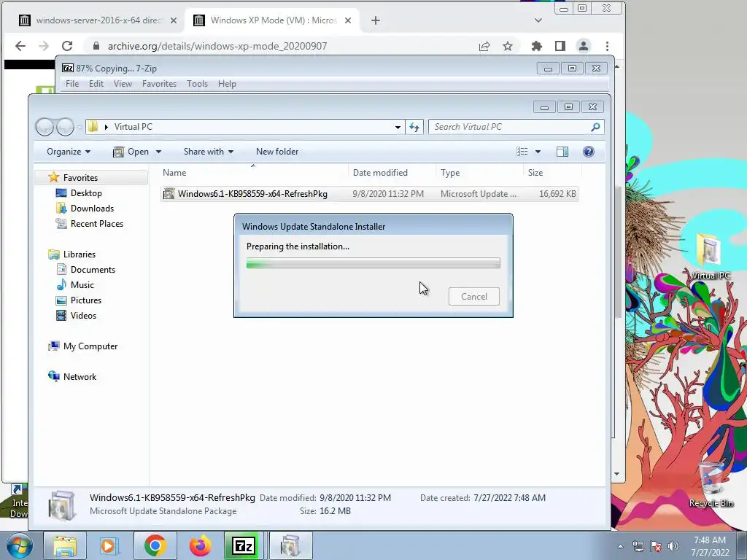Expand address bar history dropdown

point(398,127)
